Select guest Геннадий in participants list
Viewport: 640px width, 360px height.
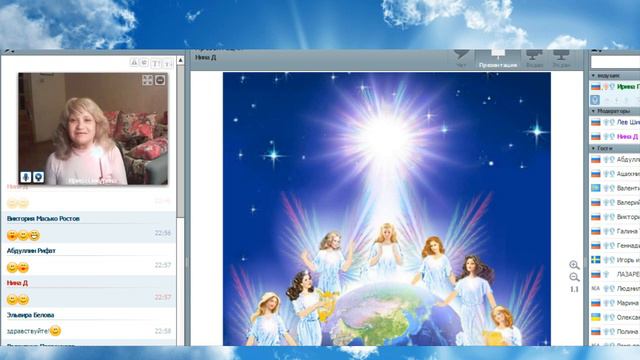click(615, 245)
